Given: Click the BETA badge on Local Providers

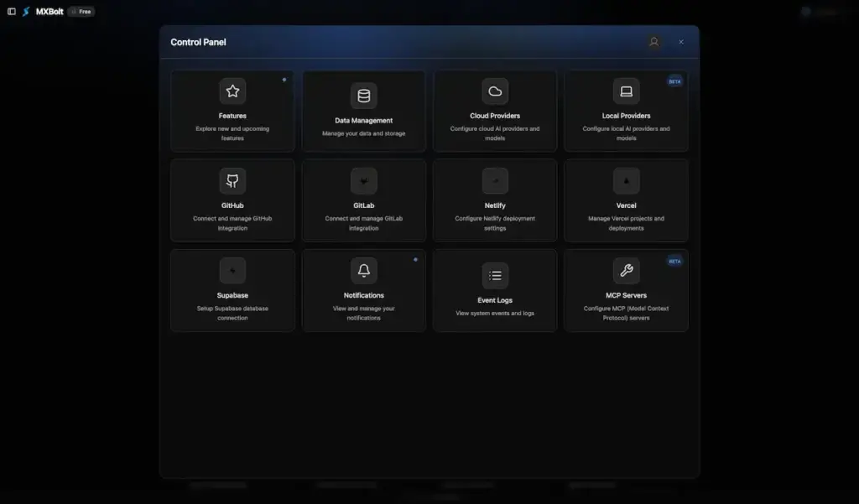Looking at the screenshot, I should point(674,81).
